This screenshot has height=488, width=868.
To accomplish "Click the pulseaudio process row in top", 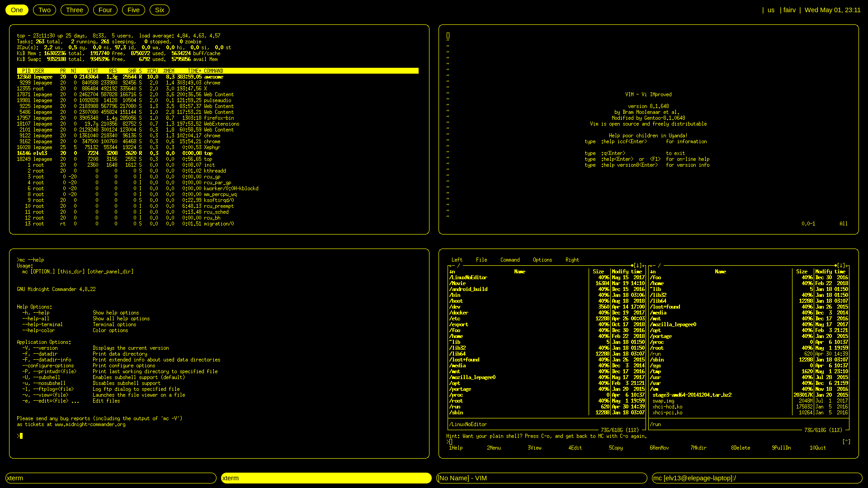I will point(124,100).
